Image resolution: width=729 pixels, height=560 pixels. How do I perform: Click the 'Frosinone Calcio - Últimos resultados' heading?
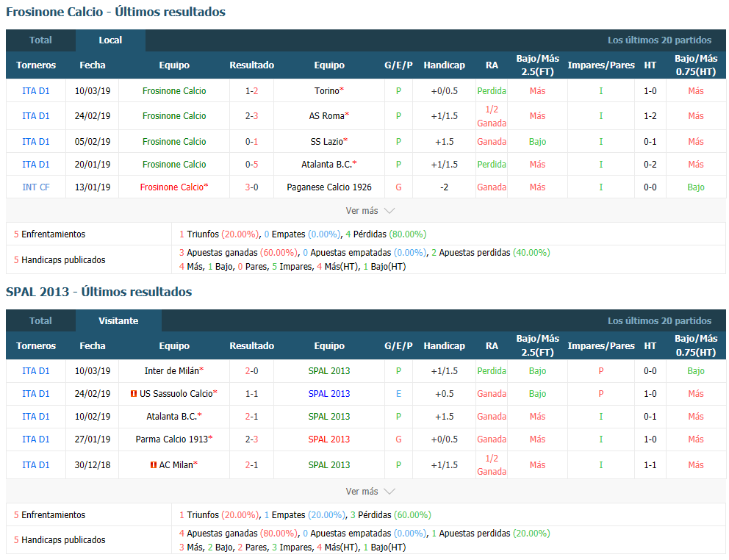116,12
